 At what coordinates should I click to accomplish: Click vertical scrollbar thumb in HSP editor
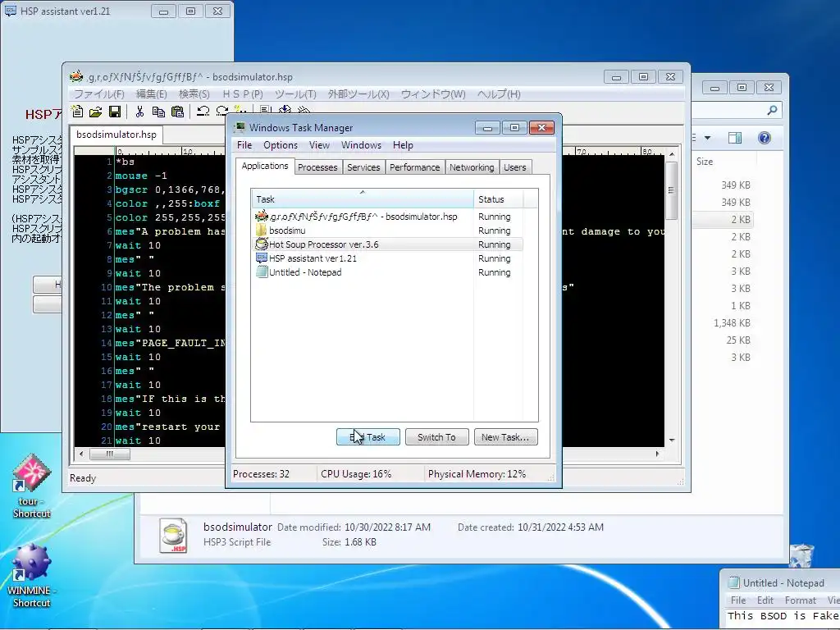pos(671,190)
